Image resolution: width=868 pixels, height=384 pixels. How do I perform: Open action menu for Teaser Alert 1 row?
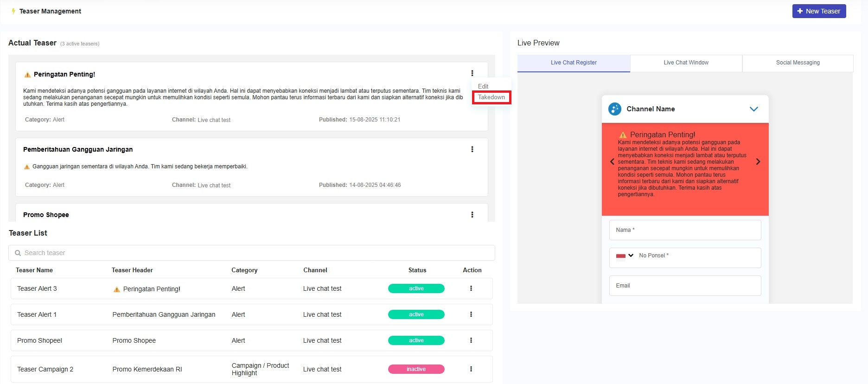(471, 314)
